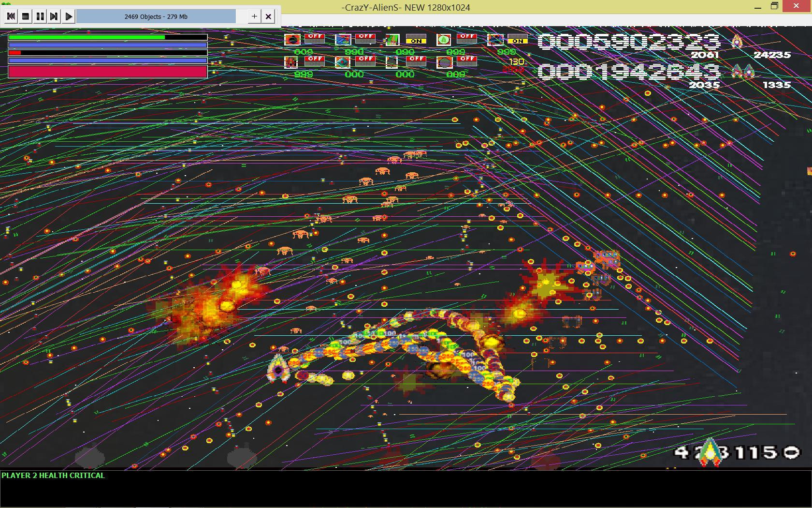Toggle OFF switch beside red ship icon
The width and height of the screenshot is (812, 508).
click(x=314, y=61)
